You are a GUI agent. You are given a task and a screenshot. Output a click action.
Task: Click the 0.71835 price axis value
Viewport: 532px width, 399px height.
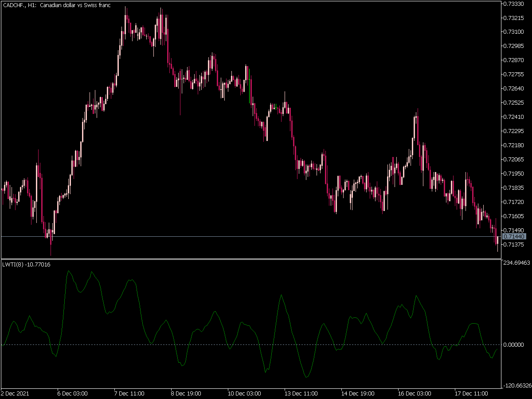514,188
